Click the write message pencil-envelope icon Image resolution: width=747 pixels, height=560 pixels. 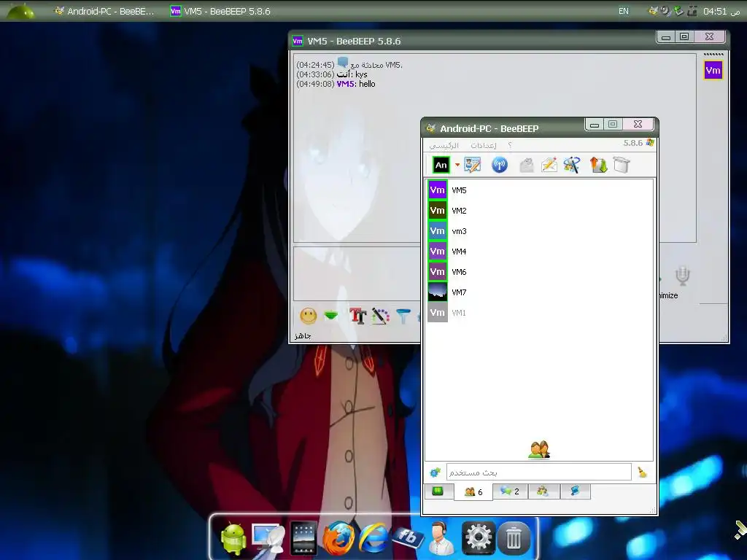(549, 165)
